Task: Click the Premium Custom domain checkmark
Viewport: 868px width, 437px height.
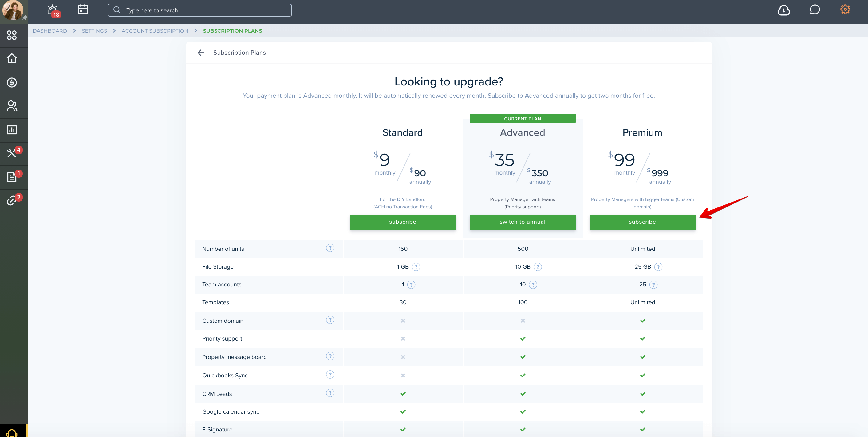Action: point(643,321)
